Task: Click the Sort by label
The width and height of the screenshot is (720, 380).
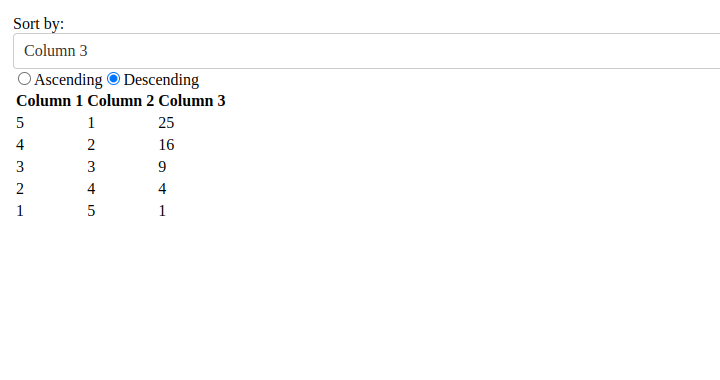Action: point(39,23)
